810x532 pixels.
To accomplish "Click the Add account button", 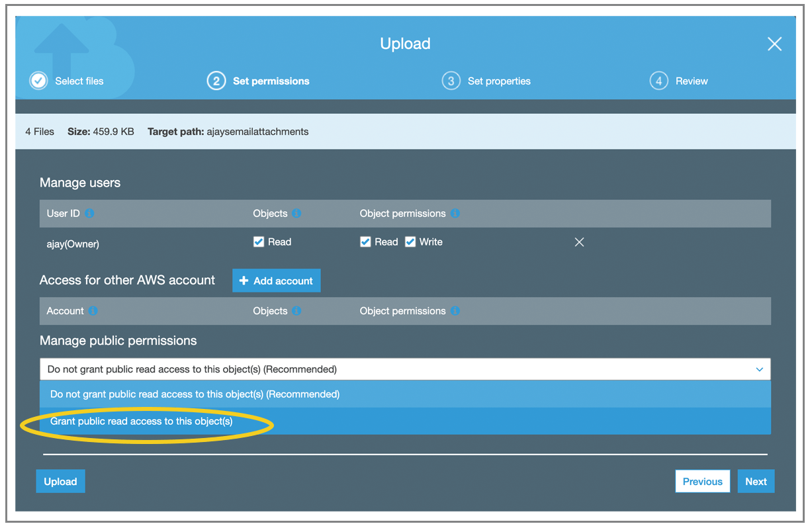I will tap(277, 281).
